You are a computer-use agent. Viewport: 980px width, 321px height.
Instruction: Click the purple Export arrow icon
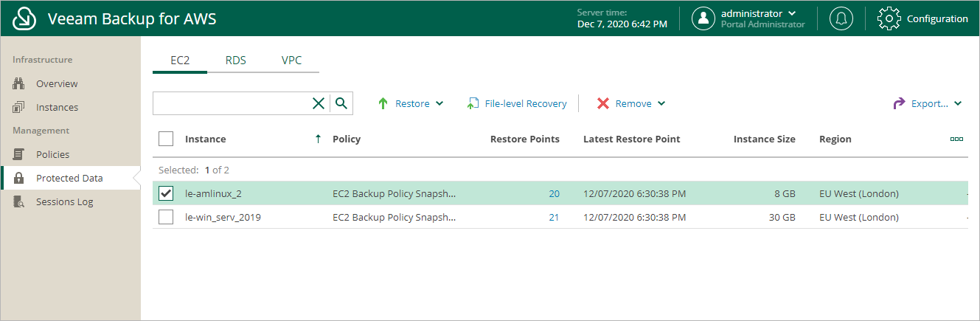[x=899, y=104]
